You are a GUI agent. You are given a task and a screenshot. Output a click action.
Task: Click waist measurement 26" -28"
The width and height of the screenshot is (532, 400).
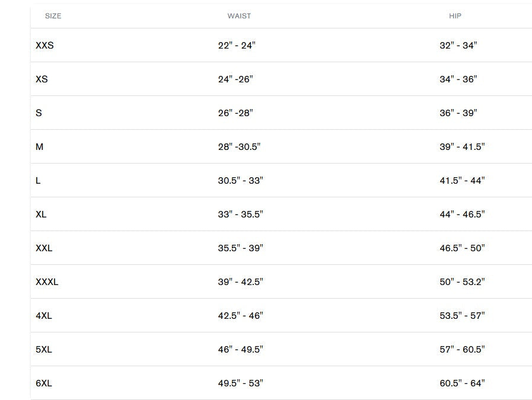pos(235,113)
